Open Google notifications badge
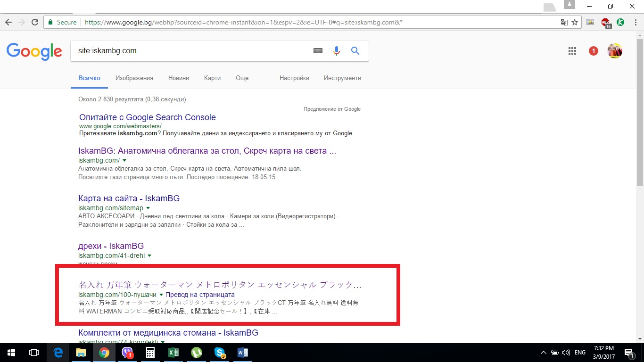Viewport: 644px width, 362px height. point(594,51)
